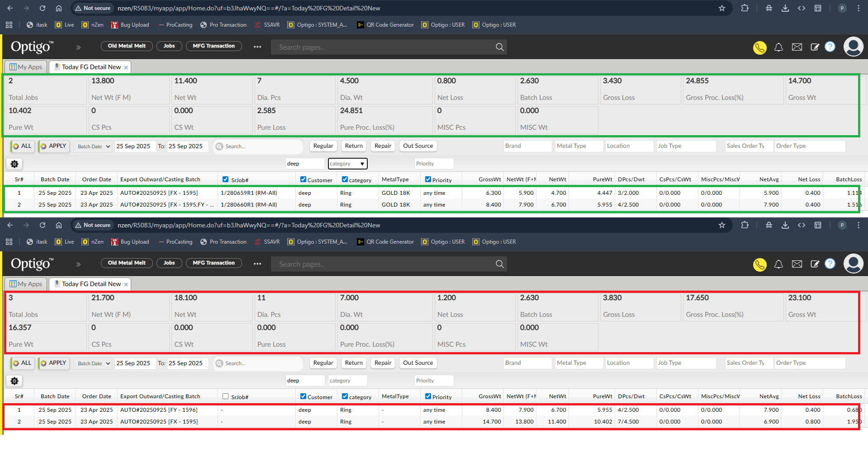The image size is (868, 452).
Task: Open the mail envelope icon in lower header
Action: coord(797,264)
